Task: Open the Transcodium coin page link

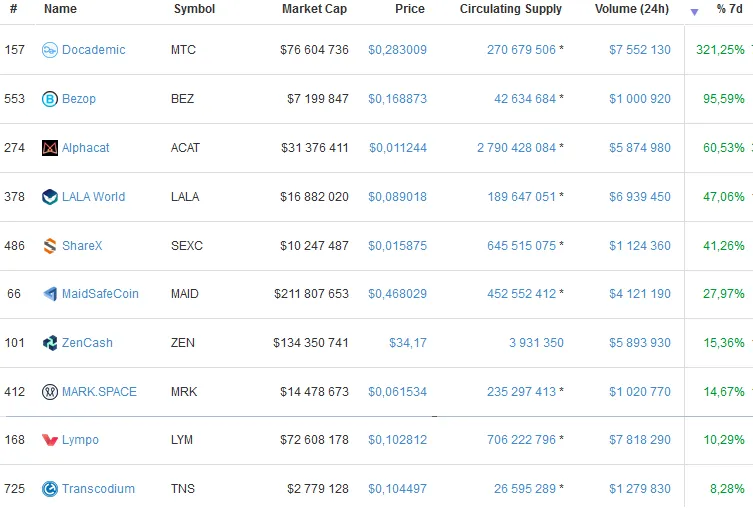Action: 98,489
